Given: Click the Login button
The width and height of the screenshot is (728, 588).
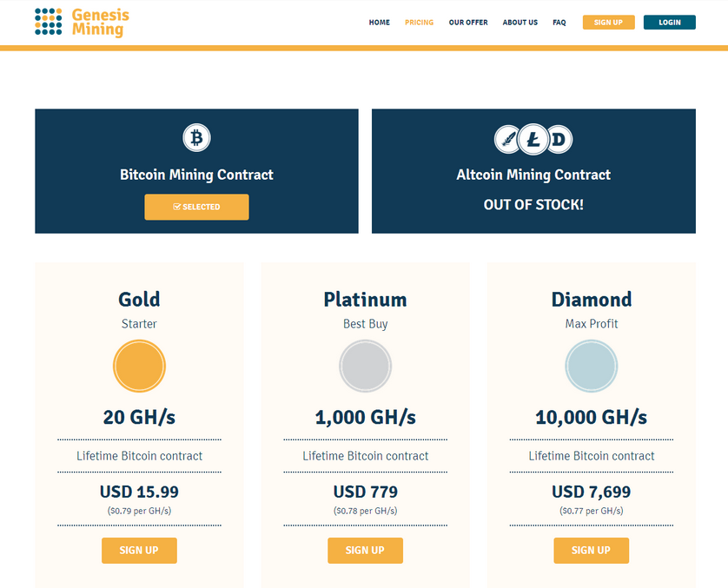Looking at the screenshot, I should click(670, 23).
